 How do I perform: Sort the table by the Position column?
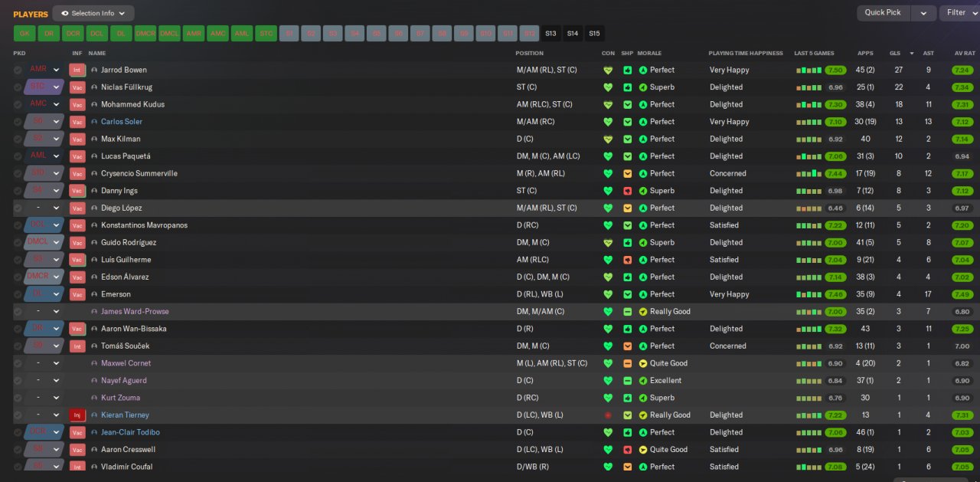point(530,54)
